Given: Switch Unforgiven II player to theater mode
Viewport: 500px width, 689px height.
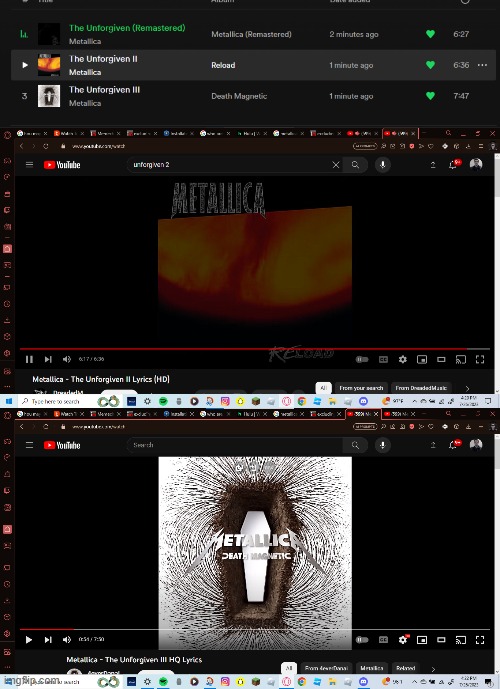Looking at the screenshot, I should [441, 359].
